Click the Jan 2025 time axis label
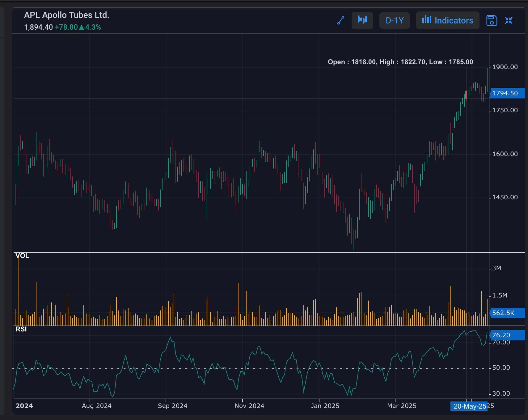 click(x=325, y=406)
